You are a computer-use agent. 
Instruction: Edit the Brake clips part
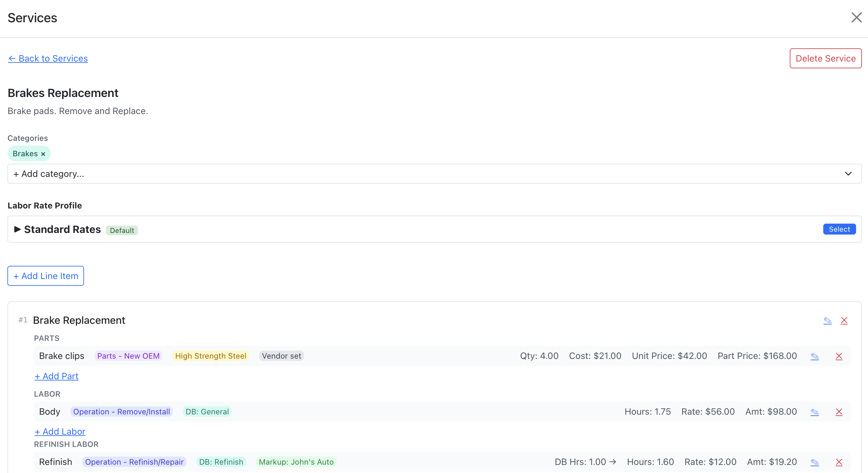(815, 356)
